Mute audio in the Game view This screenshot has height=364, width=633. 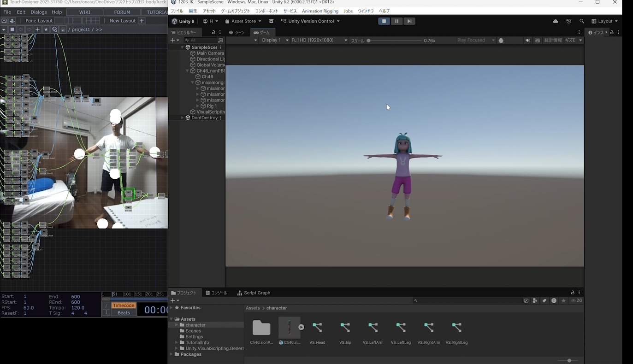(x=527, y=40)
